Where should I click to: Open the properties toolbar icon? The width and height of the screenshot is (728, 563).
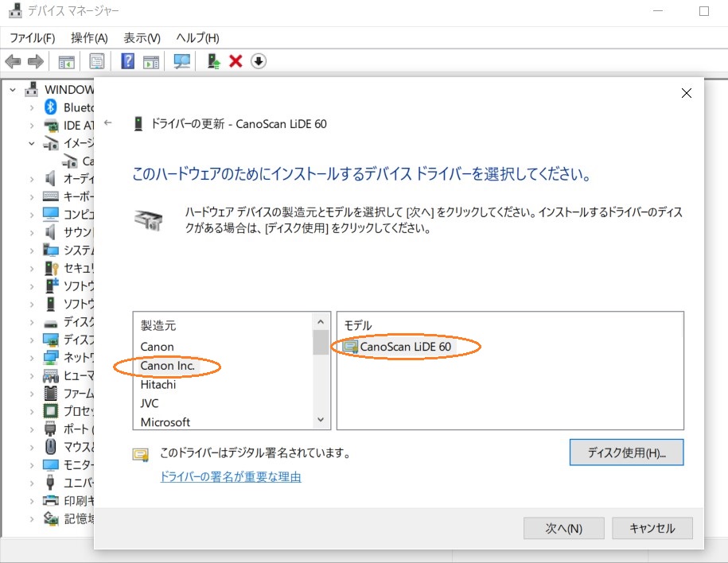tap(96, 61)
